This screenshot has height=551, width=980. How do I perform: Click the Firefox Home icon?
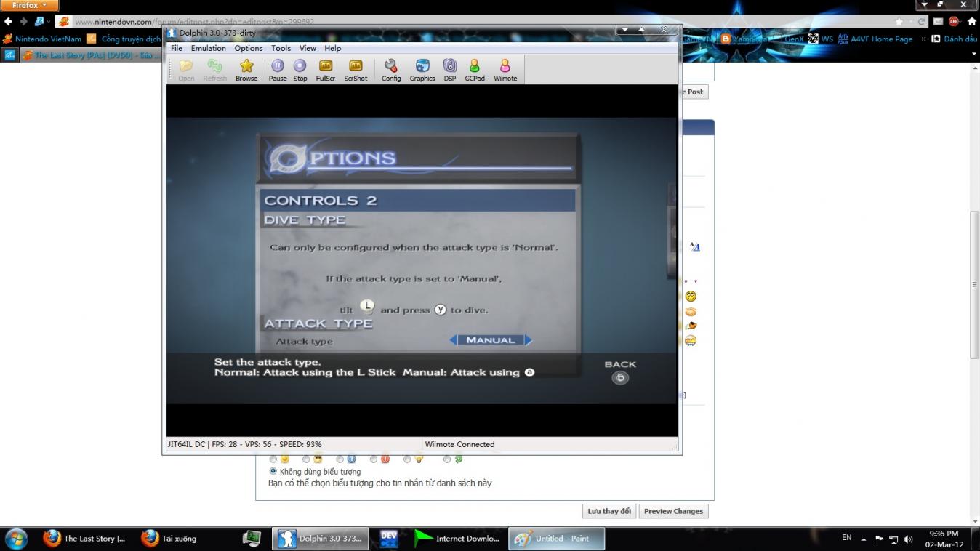coord(972,22)
